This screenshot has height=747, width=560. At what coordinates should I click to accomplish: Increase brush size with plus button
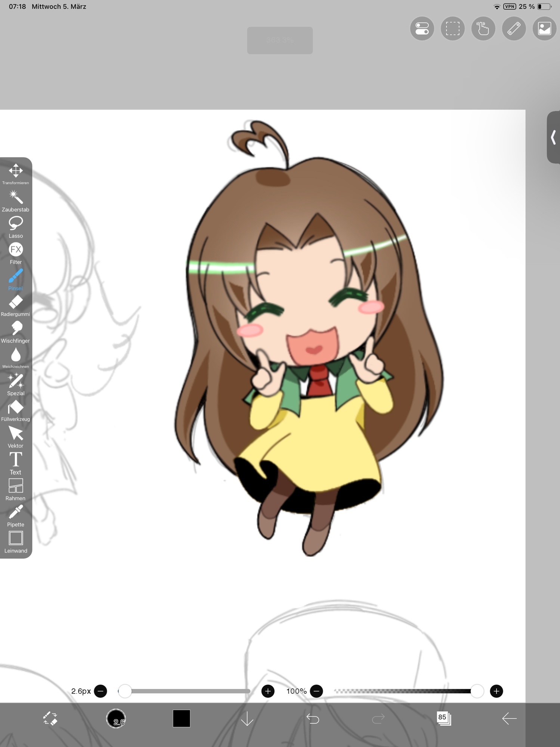coord(268,691)
